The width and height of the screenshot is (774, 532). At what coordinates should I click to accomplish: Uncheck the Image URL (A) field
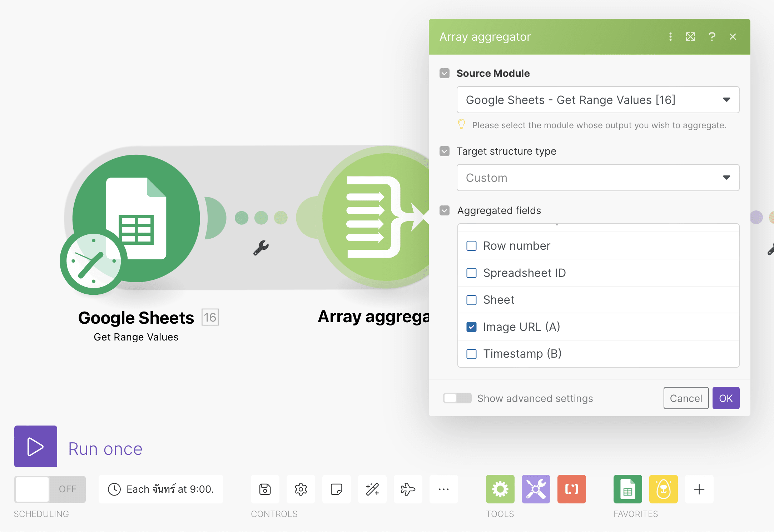click(x=471, y=327)
